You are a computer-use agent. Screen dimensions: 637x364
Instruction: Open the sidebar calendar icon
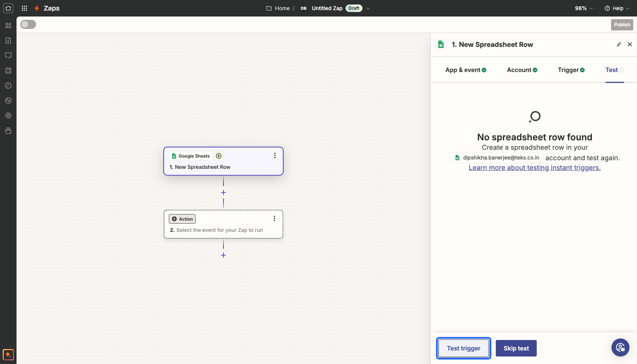(8, 71)
